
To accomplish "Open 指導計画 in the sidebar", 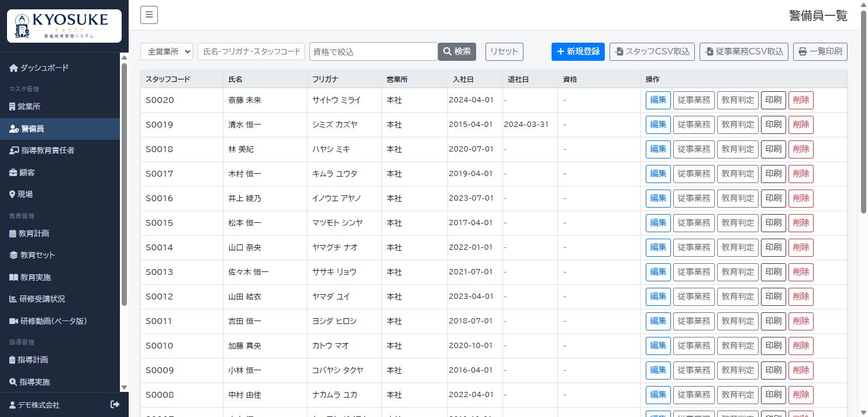I will tap(60, 360).
